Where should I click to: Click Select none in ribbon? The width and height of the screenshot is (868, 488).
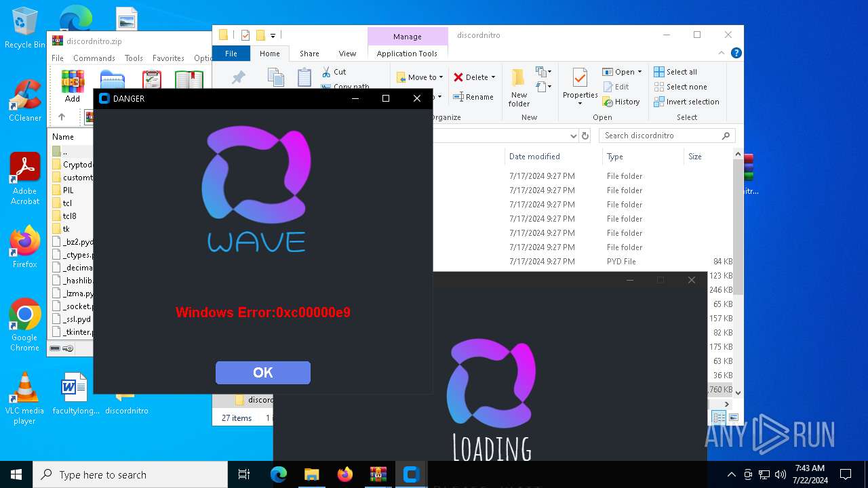pyautogui.click(x=680, y=87)
